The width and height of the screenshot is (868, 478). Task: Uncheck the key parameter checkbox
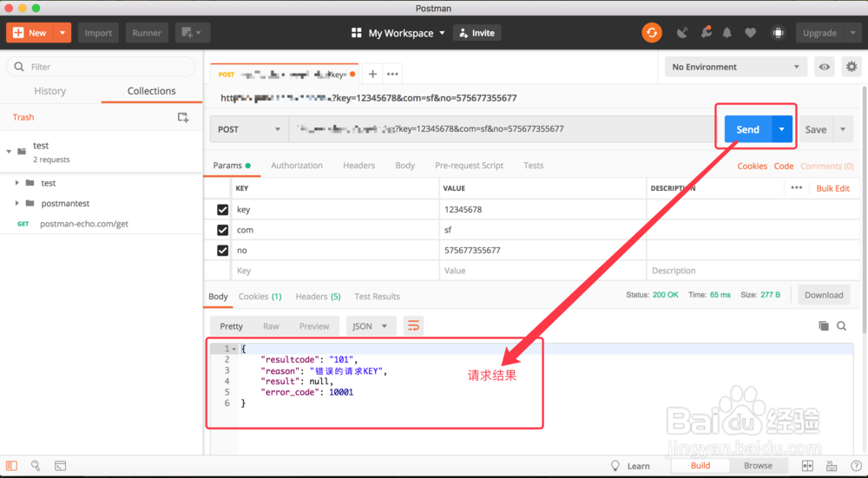[x=222, y=210]
